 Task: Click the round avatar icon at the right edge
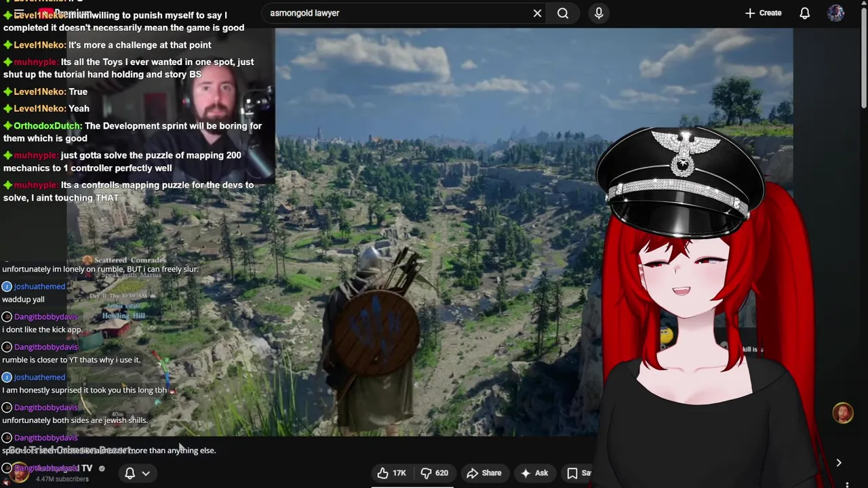[x=843, y=413]
